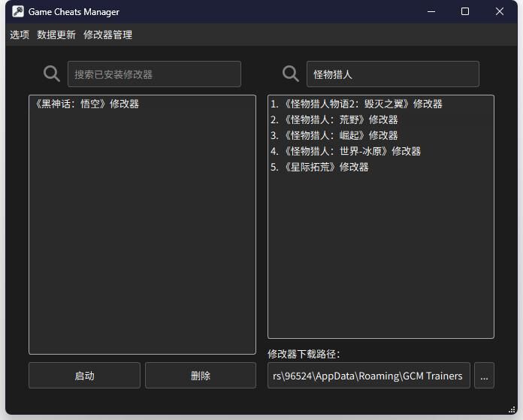Image resolution: width=523 pixels, height=420 pixels.
Task: Open the 选项 menu
Action: pyautogui.click(x=20, y=35)
